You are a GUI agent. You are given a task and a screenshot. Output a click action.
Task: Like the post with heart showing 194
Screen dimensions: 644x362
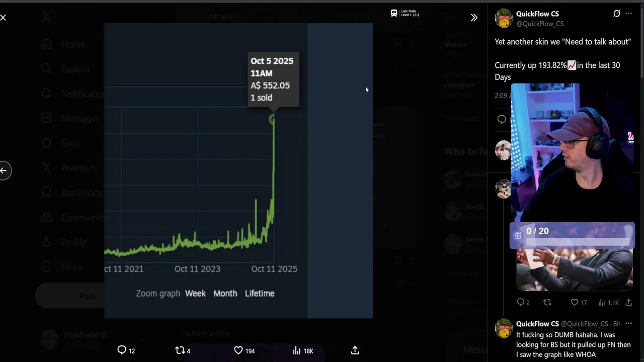pos(244,350)
